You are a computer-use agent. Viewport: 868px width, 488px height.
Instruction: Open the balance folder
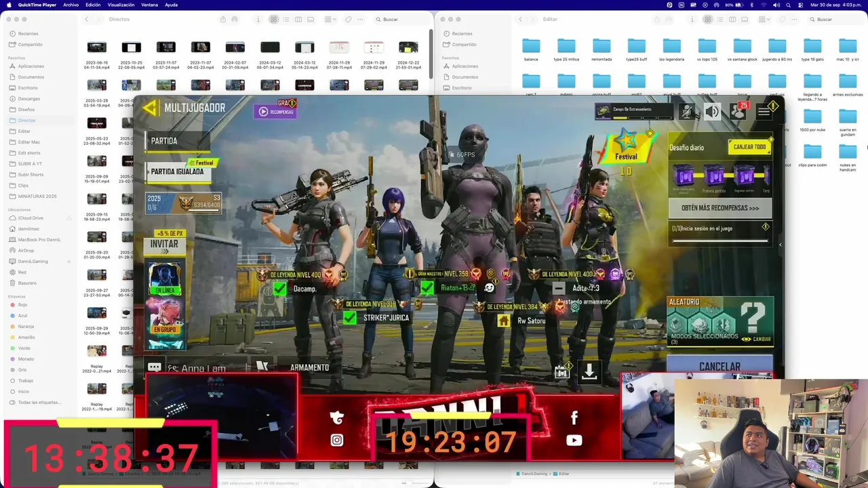531,49
